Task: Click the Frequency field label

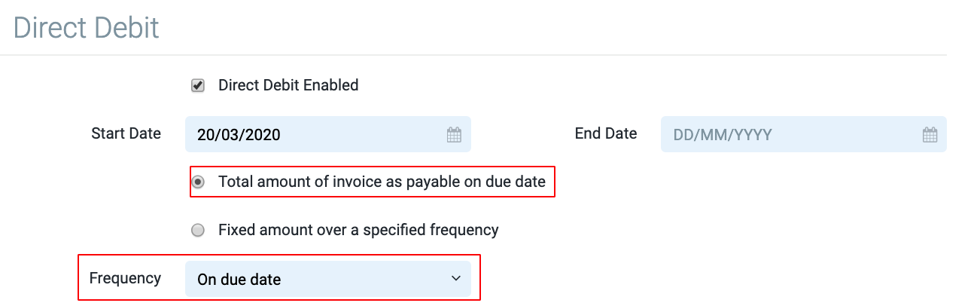Action: pyautogui.click(x=125, y=278)
